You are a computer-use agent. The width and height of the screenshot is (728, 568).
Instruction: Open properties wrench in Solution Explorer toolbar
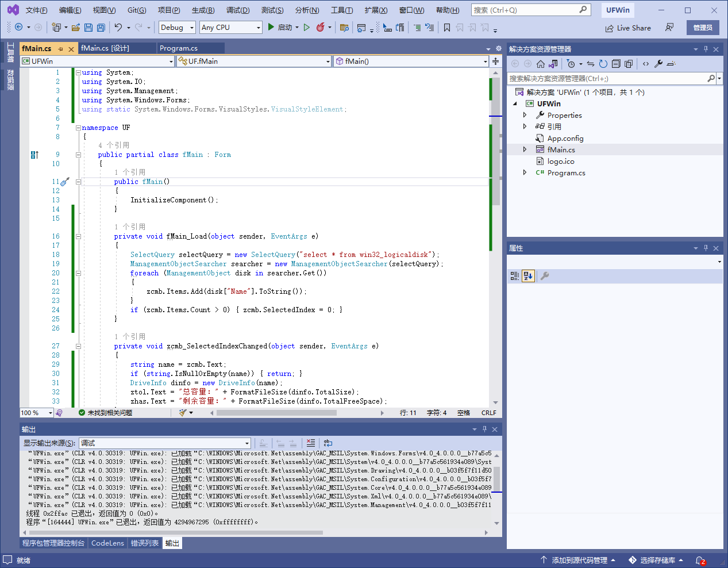pos(658,64)
